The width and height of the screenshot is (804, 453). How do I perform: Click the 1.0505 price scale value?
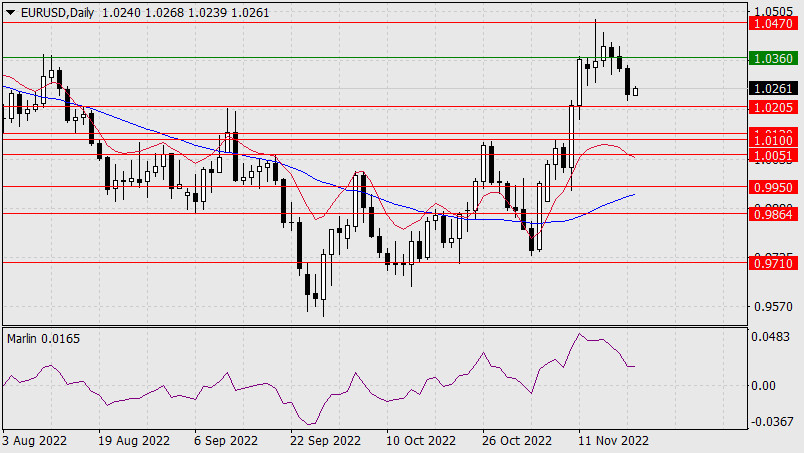[773, 11]
